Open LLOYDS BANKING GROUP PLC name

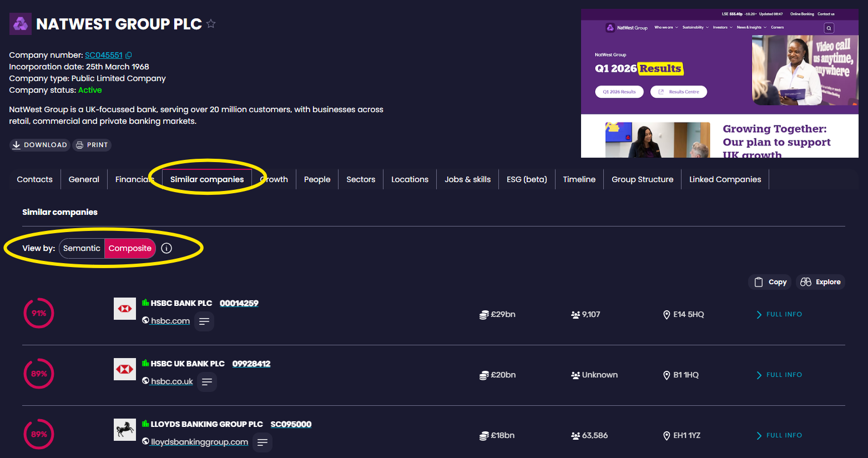click(x=207, y=424)
